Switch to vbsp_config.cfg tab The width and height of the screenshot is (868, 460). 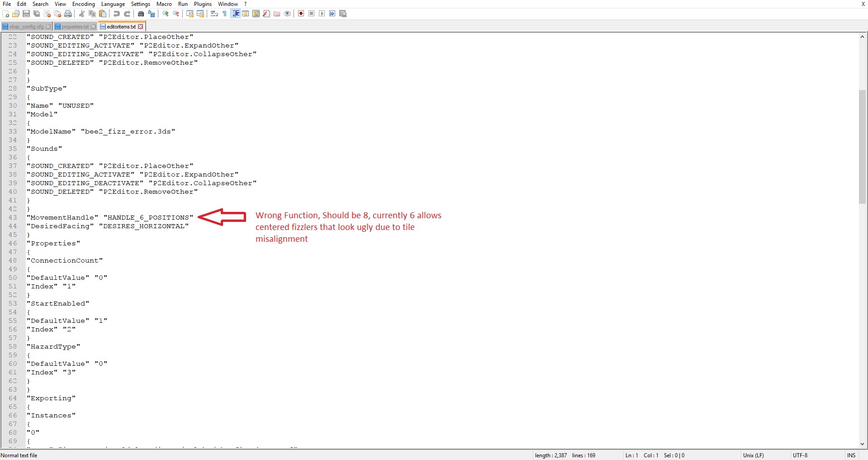26,27
